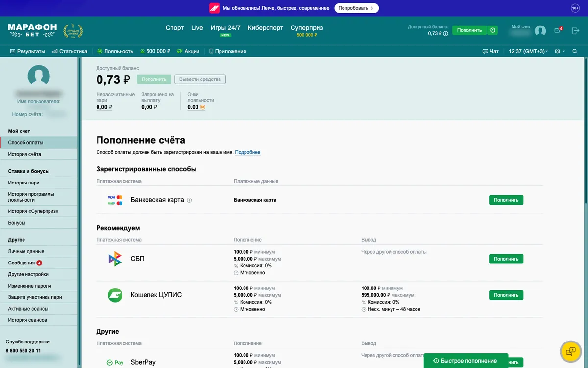Click the Кошелек ЦУПИС green logo
Image resolution: width=588 pixels, height=368 pixels.
[x=115, y=295]
